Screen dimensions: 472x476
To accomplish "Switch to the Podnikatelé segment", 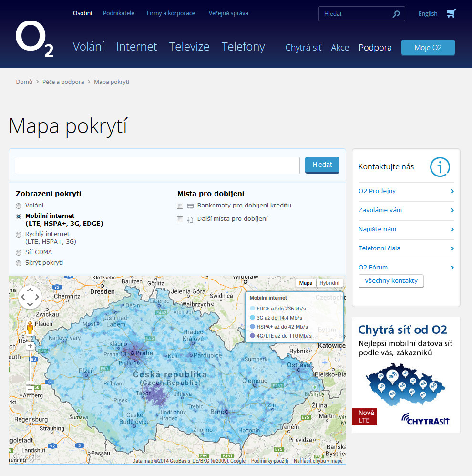I will click(x=118, y=13).
